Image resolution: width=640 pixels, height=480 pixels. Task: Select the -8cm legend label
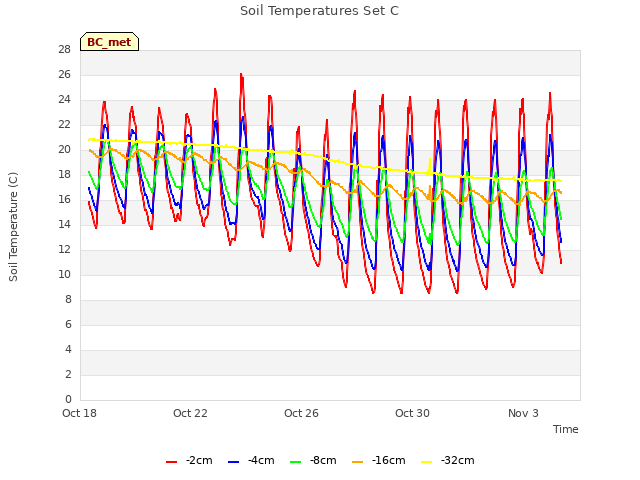[x=323, y=460]
